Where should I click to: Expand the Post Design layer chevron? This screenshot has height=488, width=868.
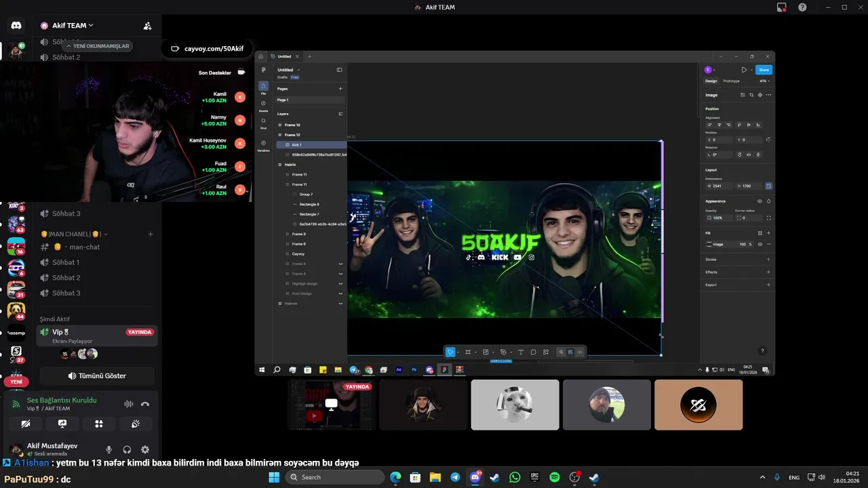click(x=340, y=293)
